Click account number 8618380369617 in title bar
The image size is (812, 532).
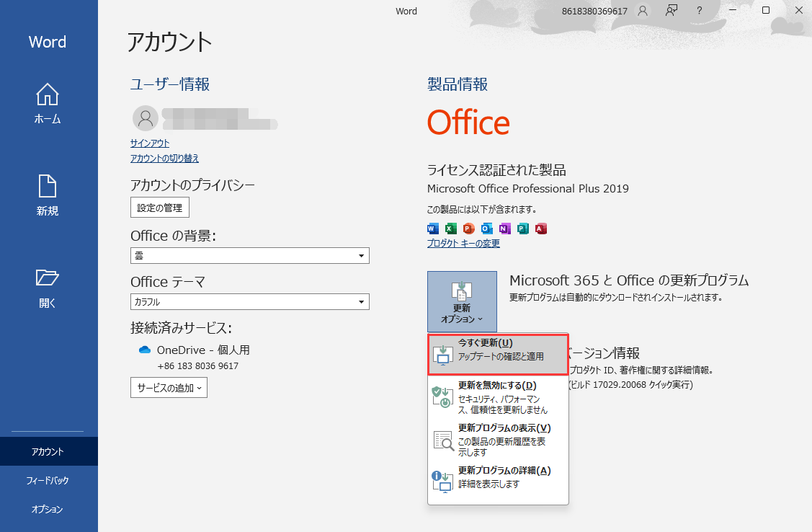594,11
